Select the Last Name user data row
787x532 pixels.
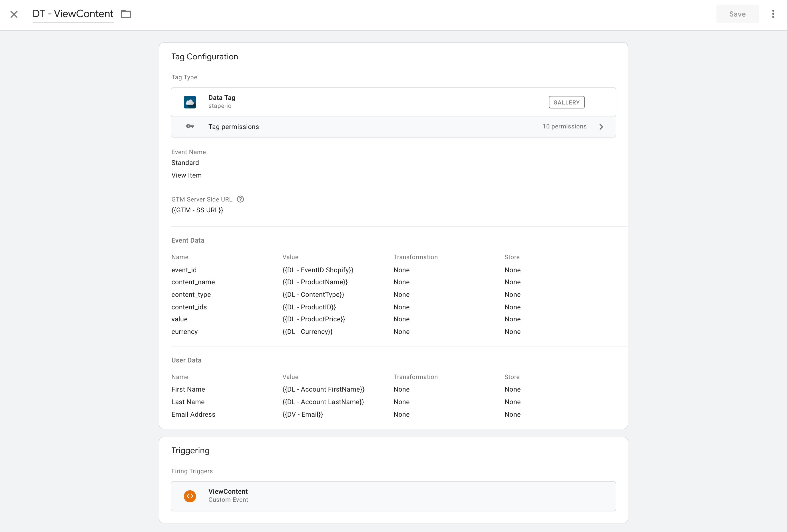click(x=188, y=402)
